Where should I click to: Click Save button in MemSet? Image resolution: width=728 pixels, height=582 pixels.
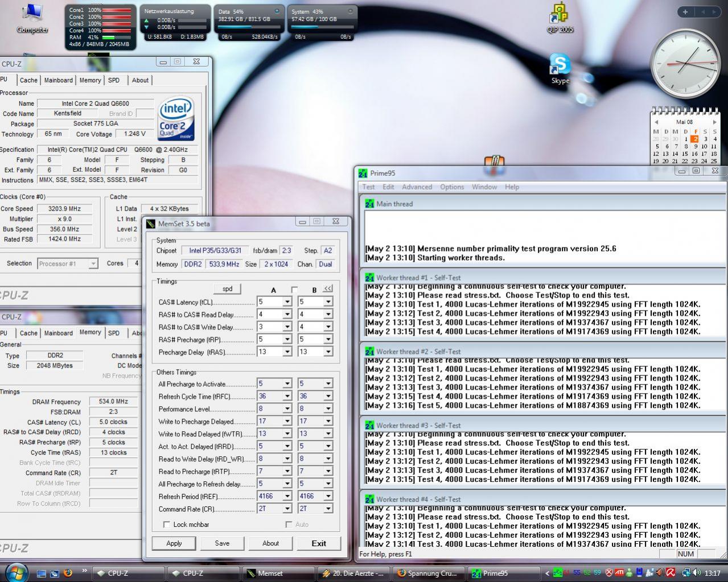(x=222, y=543)
